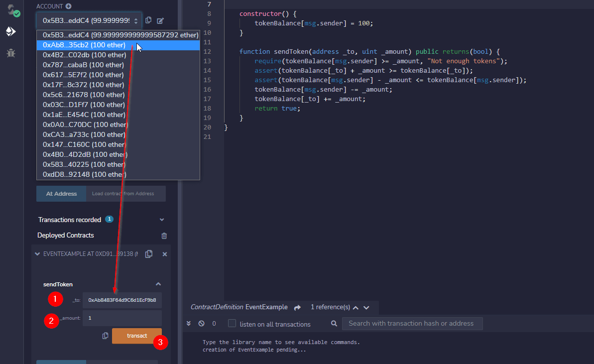Go to previous reference with up chevron
Viewport: 594px width, 364px height.
click(356, 308)
